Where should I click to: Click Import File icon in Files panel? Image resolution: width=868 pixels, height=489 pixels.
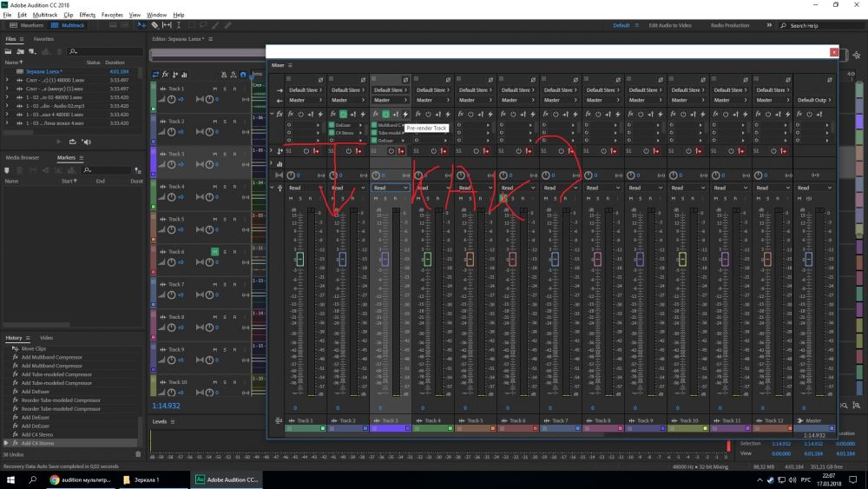(x=21, y=51)
